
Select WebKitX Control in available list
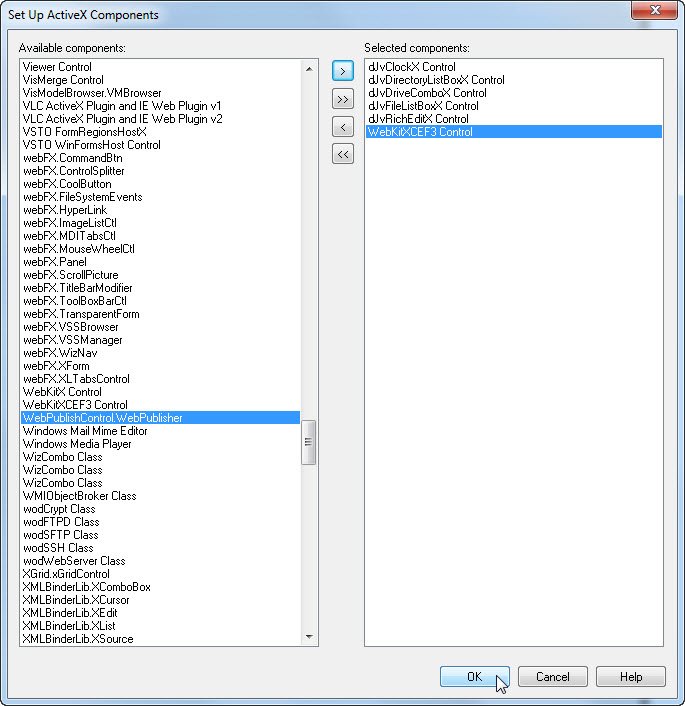(x=160, y=392)
